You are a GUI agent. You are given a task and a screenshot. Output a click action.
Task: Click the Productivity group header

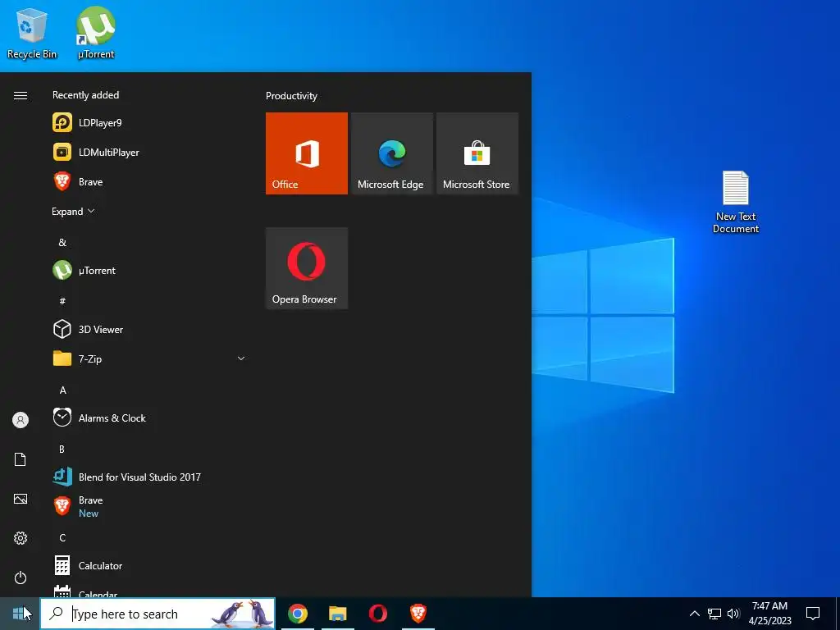point(291,96)
